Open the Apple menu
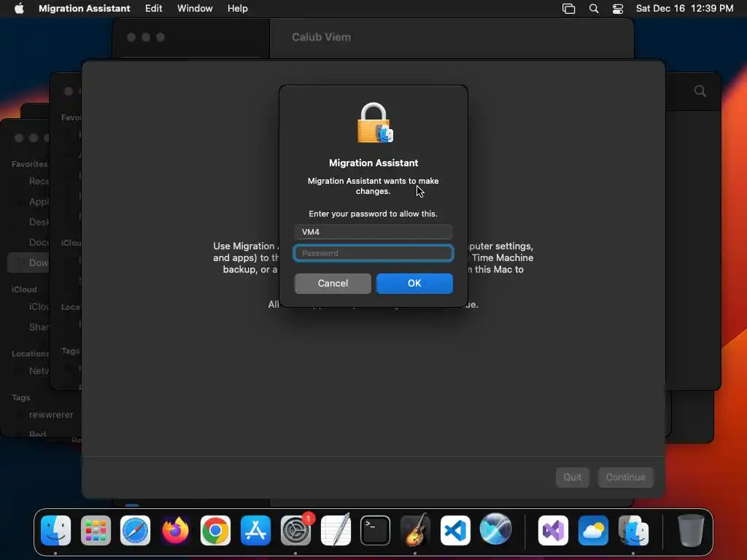 click(x=19, y=8)
